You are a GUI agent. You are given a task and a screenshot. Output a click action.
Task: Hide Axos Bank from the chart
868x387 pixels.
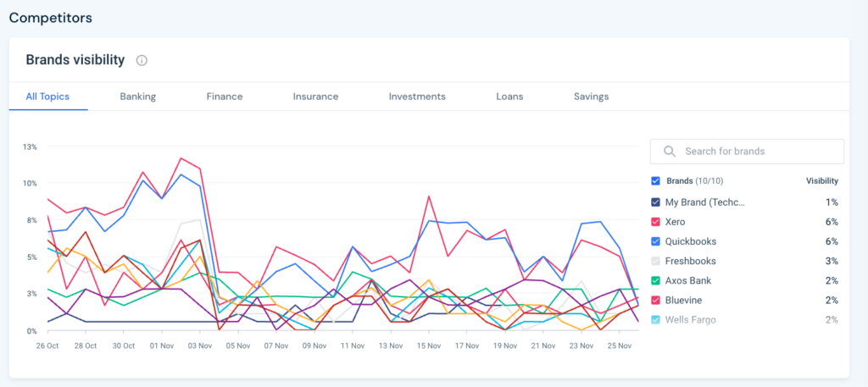coord(655,280)
